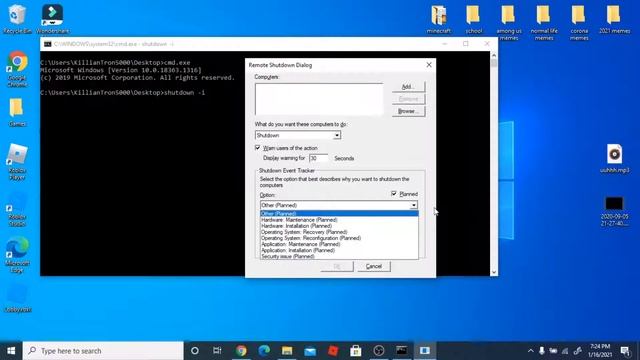Choose Security issue (Planned) option

339,256
